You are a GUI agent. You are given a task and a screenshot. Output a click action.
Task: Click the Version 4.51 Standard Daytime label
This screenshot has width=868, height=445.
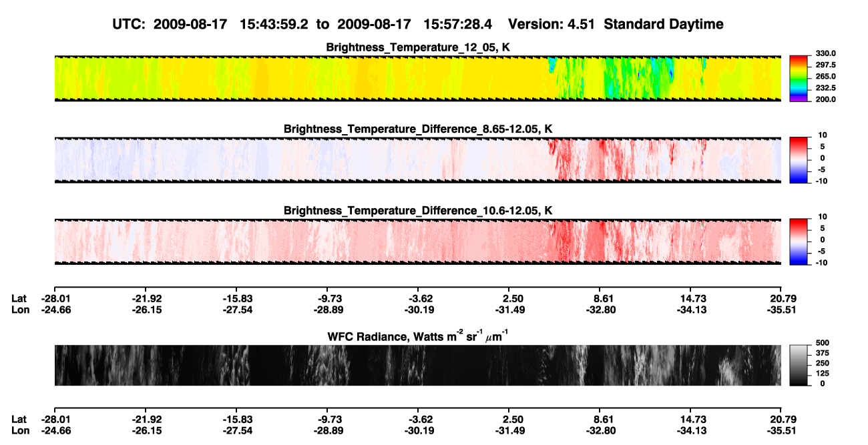pos(616,24)
